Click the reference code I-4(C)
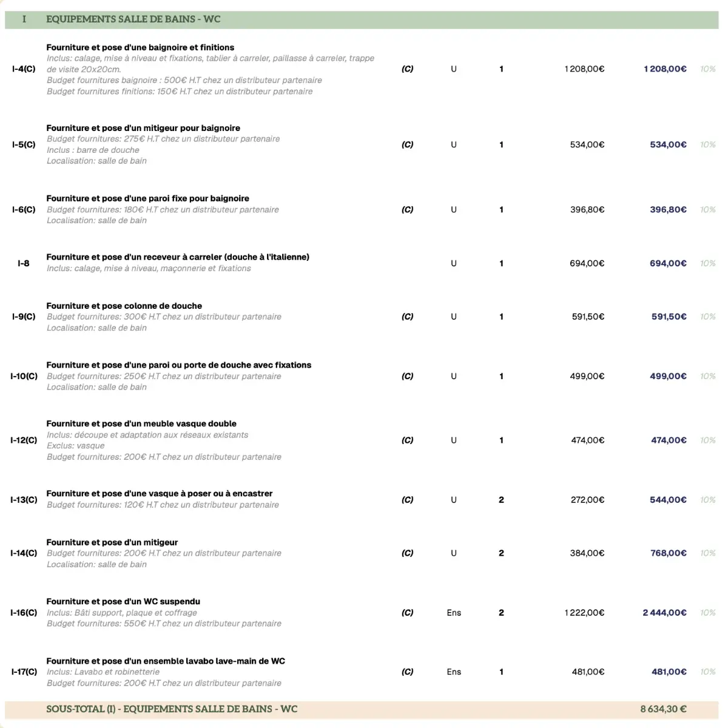The width and height of the screenshot is (728, 728). point(24,69)
